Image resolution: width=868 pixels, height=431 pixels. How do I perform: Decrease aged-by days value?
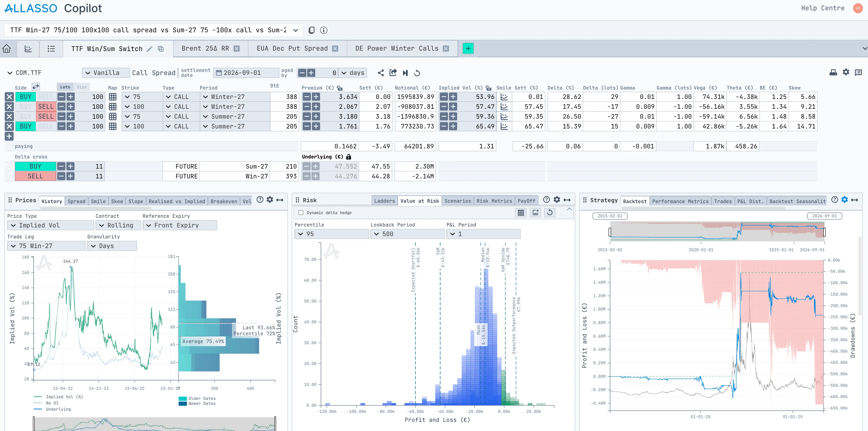click(x=302, y=73)
